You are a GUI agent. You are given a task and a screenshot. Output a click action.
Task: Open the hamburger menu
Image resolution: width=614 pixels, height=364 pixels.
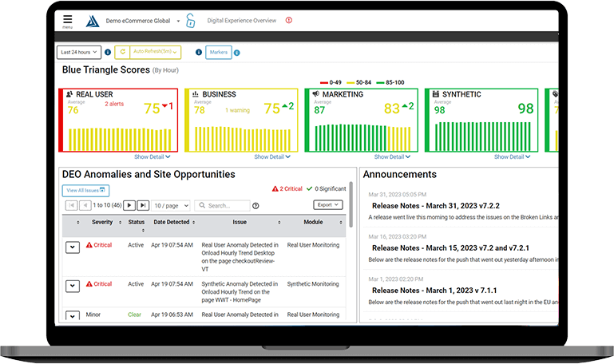click(67, 21)
